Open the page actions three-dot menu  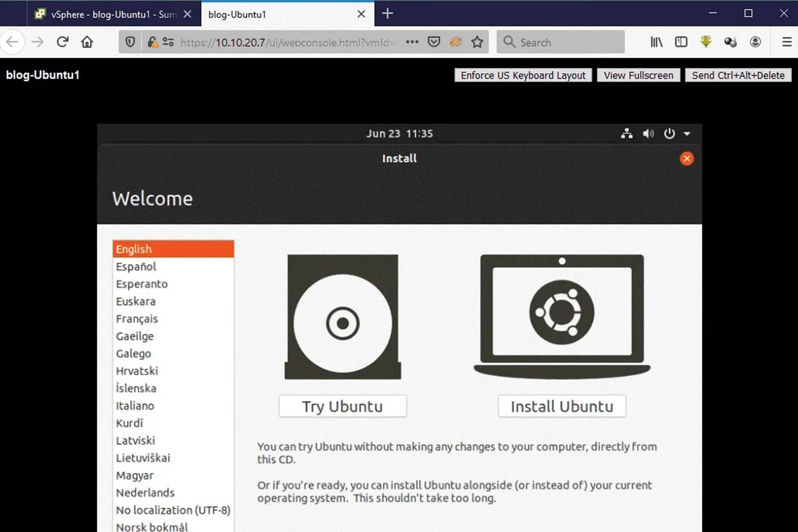pos(412,42)
